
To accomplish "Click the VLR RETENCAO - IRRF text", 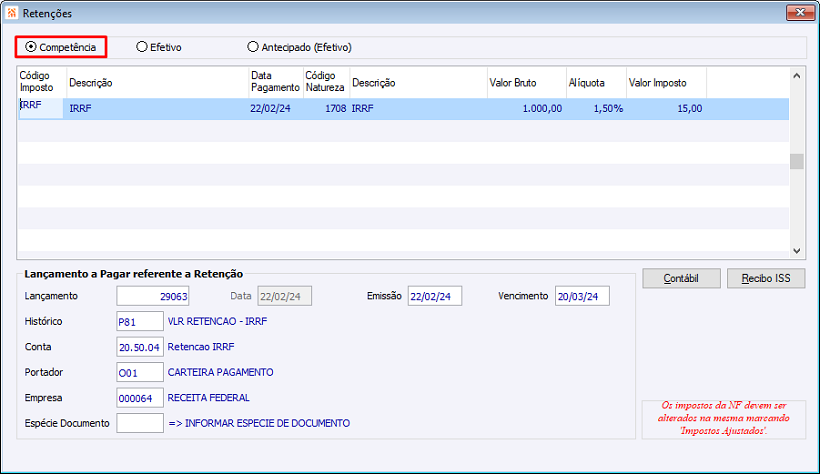I will click(x=217, y=321).
